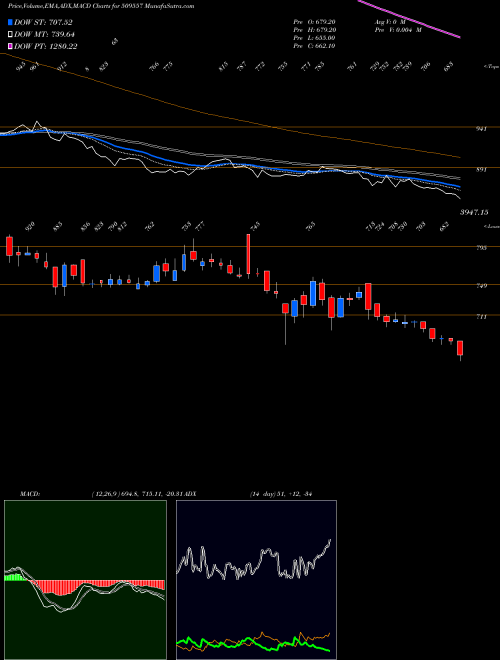Click the 891 price level label
Image resolution: width=500 pixels, height=660 pixels.
481,170
